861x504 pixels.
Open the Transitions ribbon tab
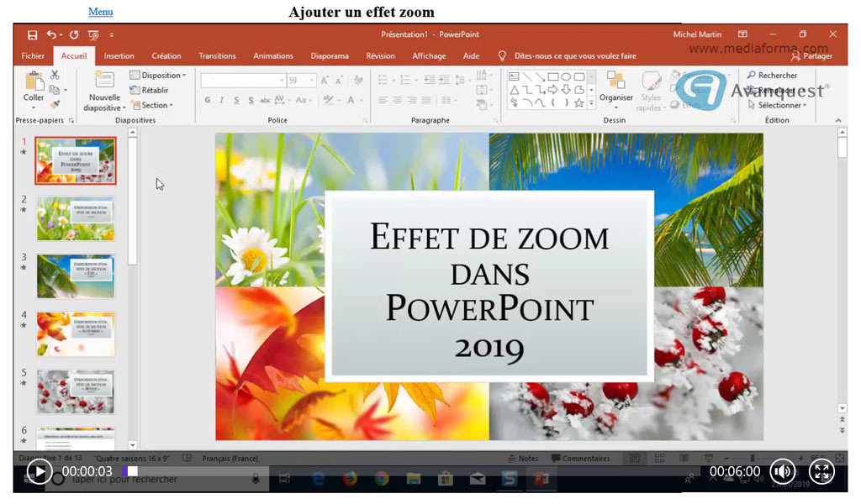pyautogui.click(x=217, y=56)
